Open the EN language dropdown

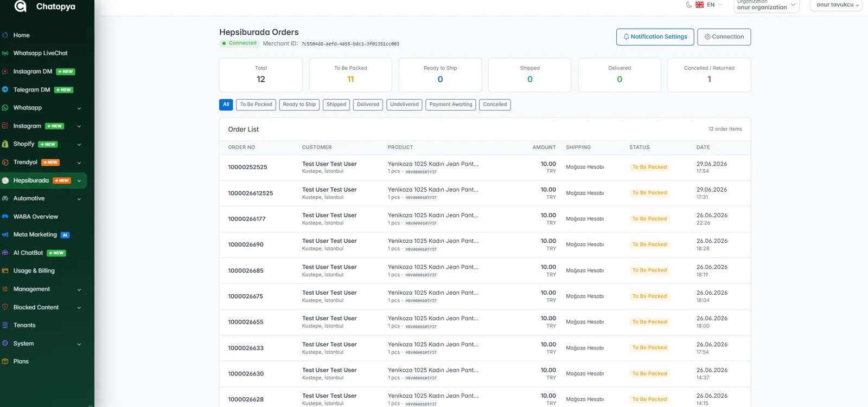pyautogui.click(x=709, y=4)
